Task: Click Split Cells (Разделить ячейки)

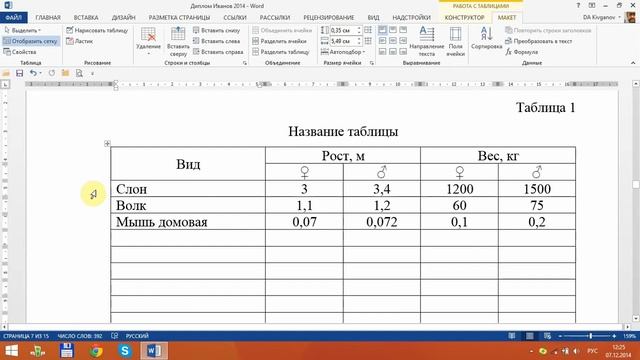Action: [x=279, y=41]
